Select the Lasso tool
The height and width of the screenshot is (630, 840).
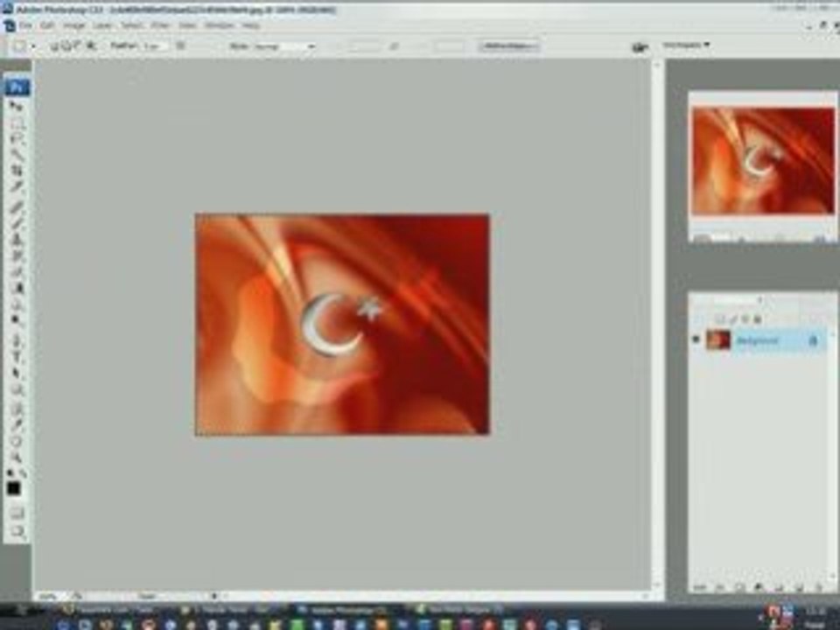(17, 139)
